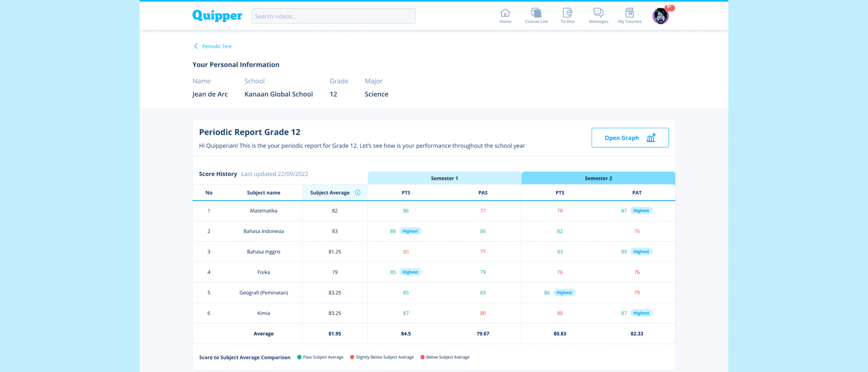This screenshot has height=372, width=868.
Task: Click Periodic Report Grade 12 heading
Action: tap(250, 132)
